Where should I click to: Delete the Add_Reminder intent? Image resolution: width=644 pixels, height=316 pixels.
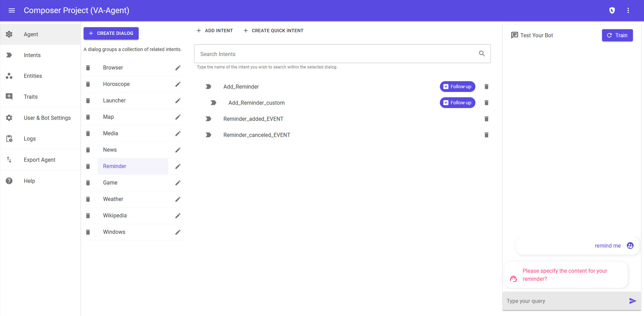point(486,86)
